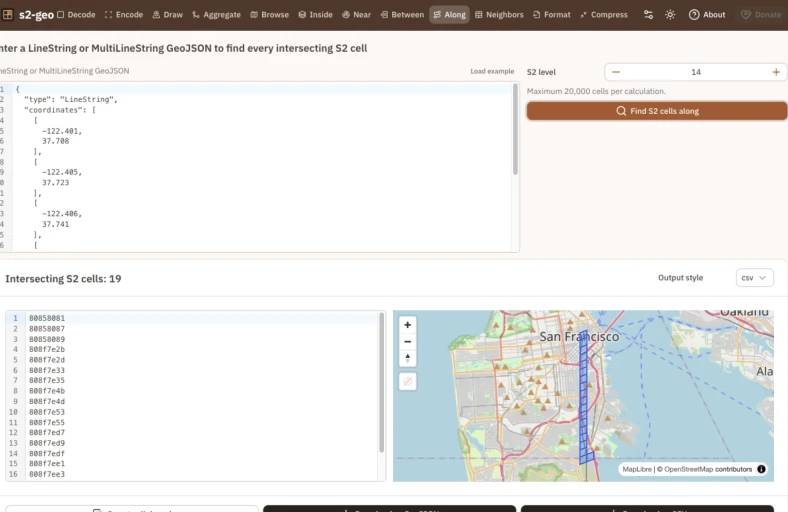Zoom out on the map

[408, 342]
